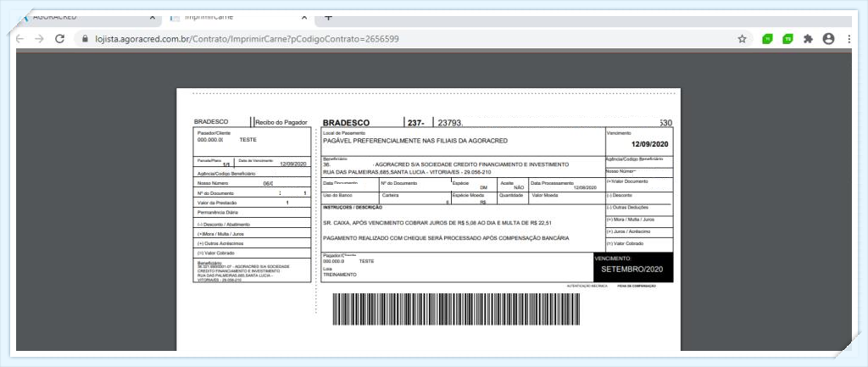The height and width of the screenshot is (367, 868).
Task: Select the 12/09/2020 Vencimento date at right
Action: coord(650,144)
